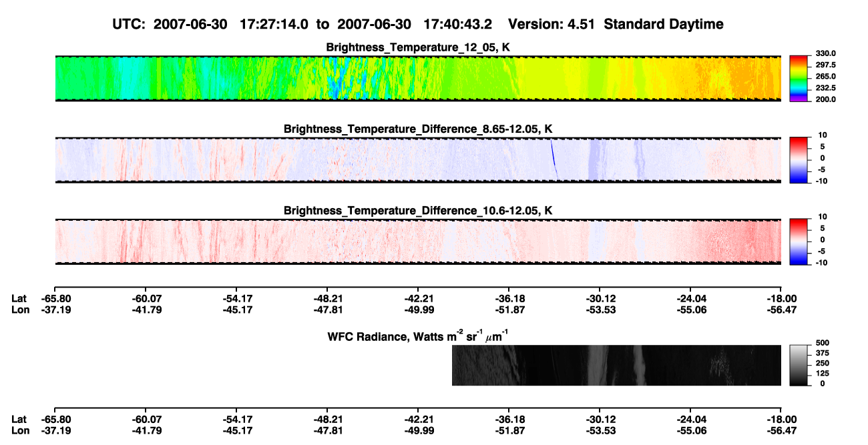868x445 pixels.
Task: Click lower axis latitude -36.18
Action: (x=509, y=419)
